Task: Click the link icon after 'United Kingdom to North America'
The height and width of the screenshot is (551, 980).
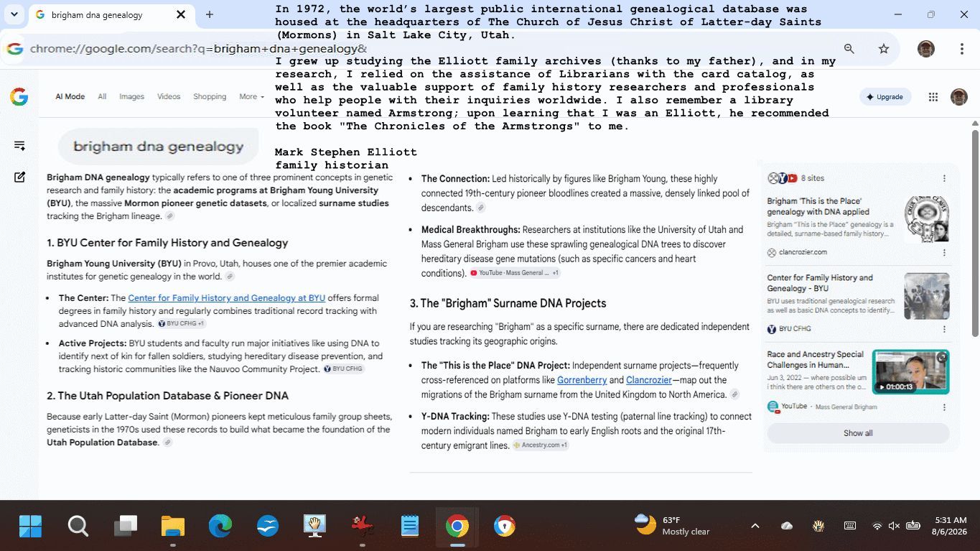Action: (734, 394)
